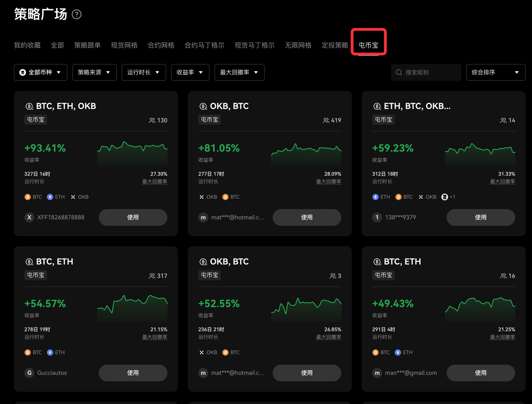Click the OKB coin icon in the +52.55% card
532x404 pixels.
click(202, 352)
